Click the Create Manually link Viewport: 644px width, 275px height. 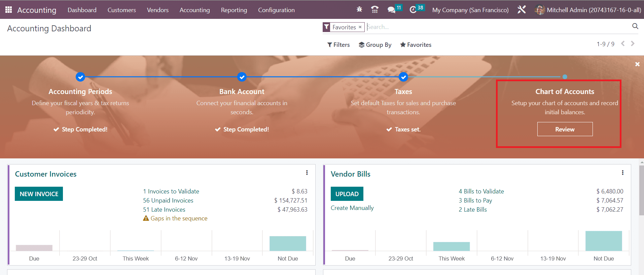click(x=352, y=208)
